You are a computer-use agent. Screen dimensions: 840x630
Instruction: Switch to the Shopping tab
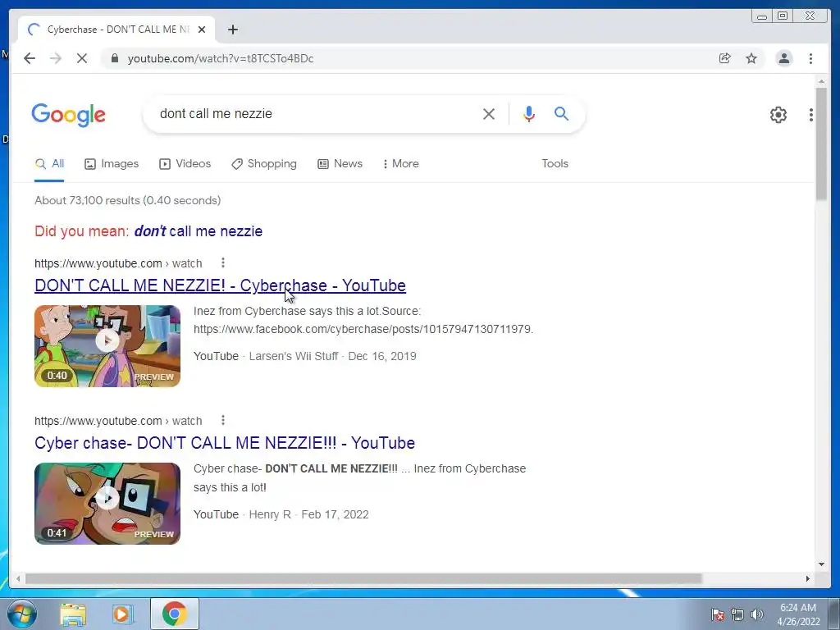click(263, 164)
